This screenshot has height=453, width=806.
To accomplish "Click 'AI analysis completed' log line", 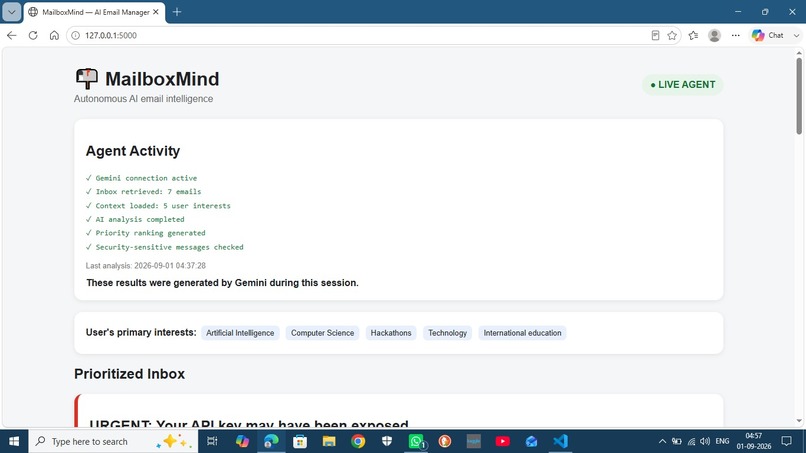I will [x=135, y=219].
